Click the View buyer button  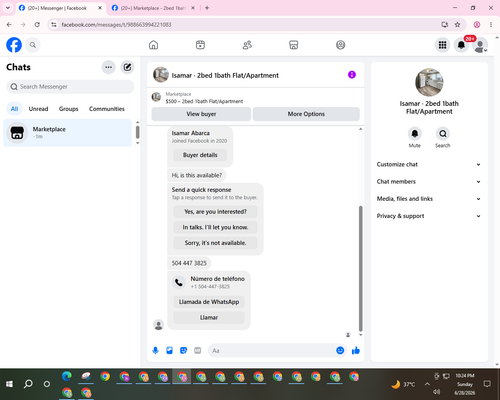tap(201, 114)
